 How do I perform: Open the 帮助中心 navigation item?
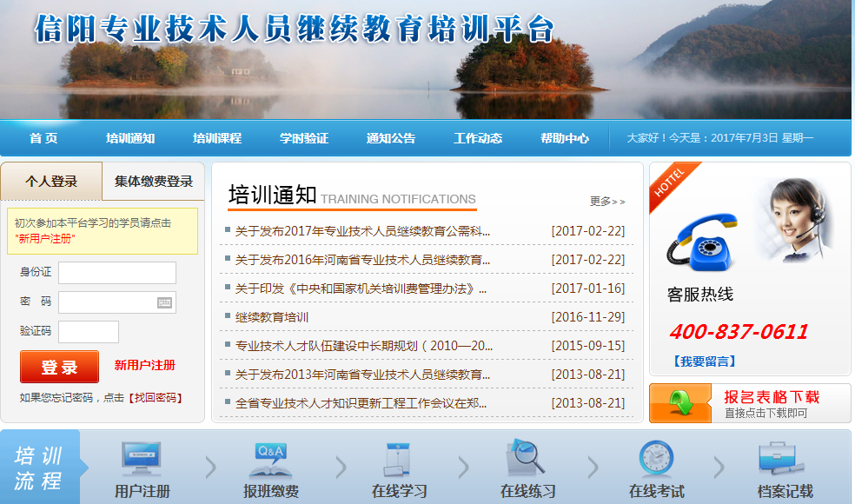point(565,138)
